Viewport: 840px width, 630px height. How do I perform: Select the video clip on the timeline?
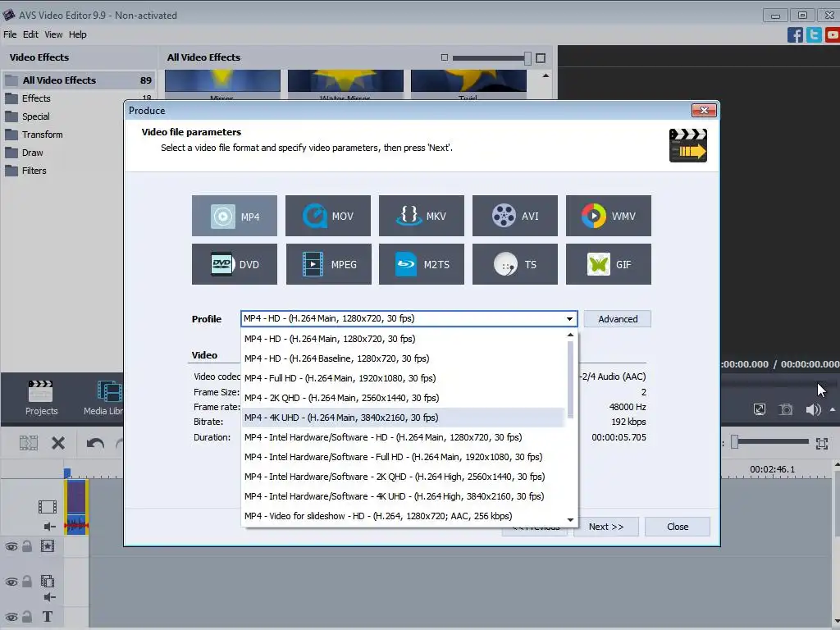pyautogui.click(x=76, y=507)
